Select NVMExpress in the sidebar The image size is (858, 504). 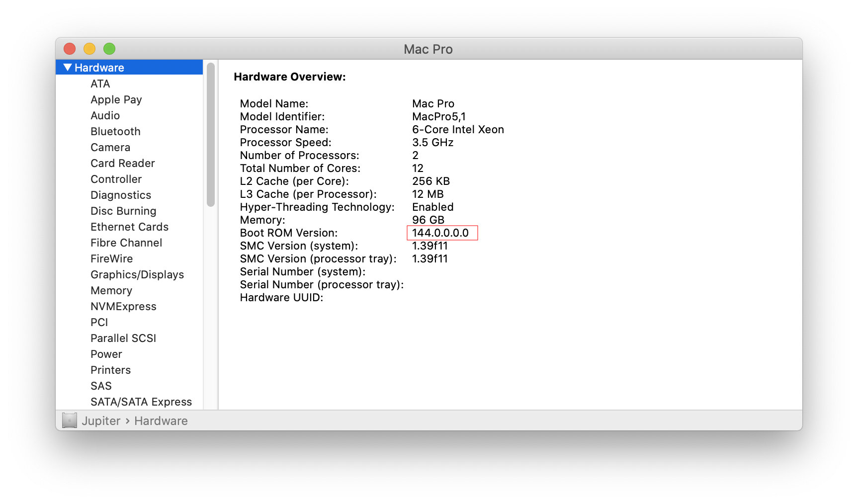coord(123,306)
